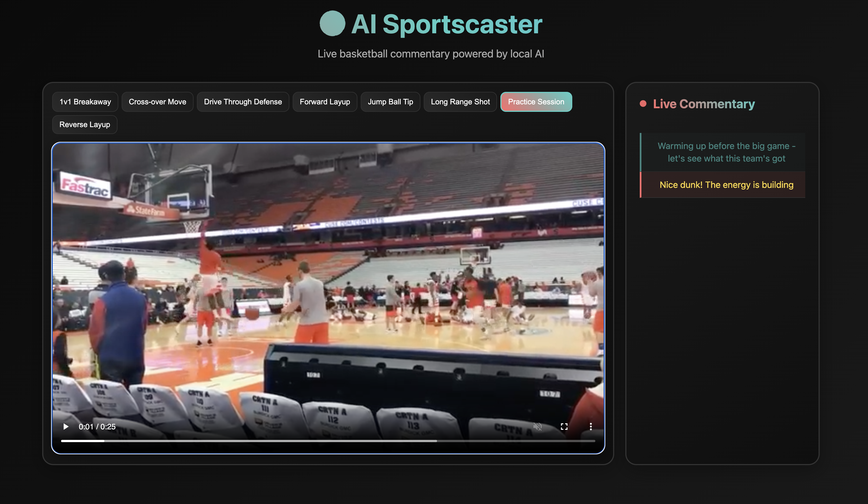
Task: Choose Drive Through Defense clip
Action: 243,102
